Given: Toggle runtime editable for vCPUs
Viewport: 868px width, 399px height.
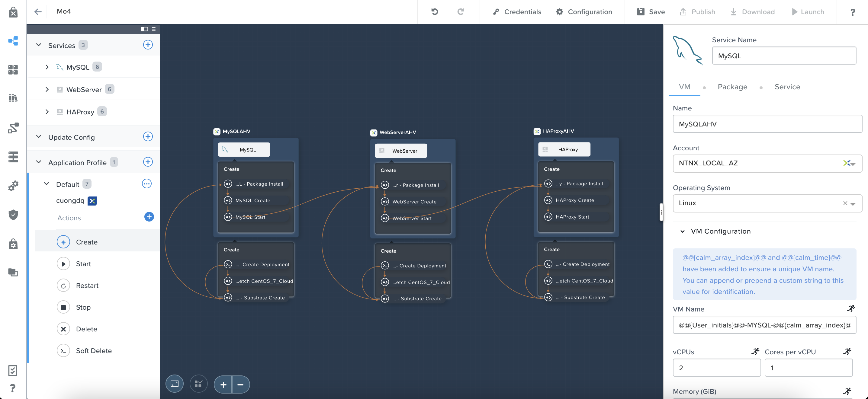Looking at the screenshot, I should click(x=755, y=352).
